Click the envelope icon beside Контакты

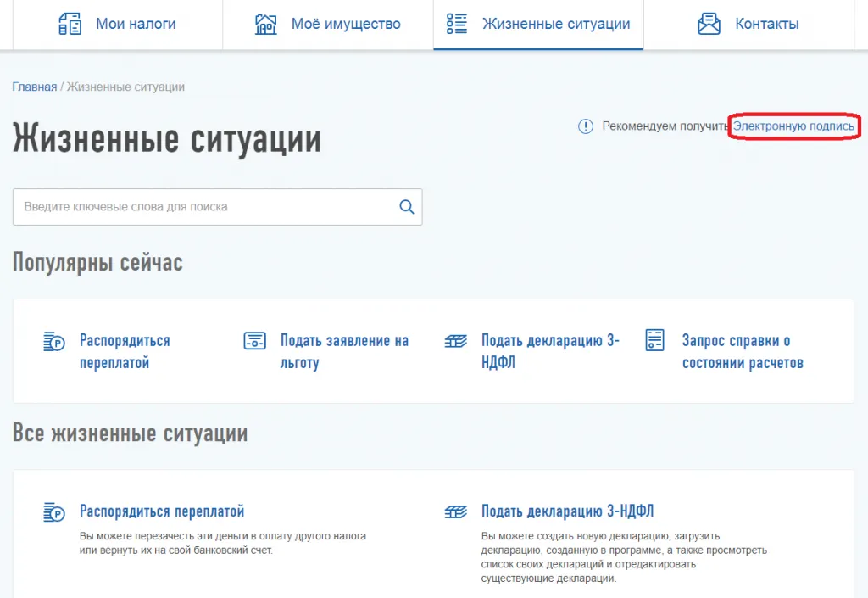[x=709, y=24]
